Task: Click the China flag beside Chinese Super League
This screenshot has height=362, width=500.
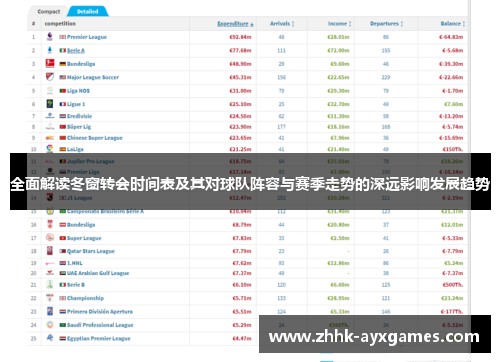Action: [63, 138]
